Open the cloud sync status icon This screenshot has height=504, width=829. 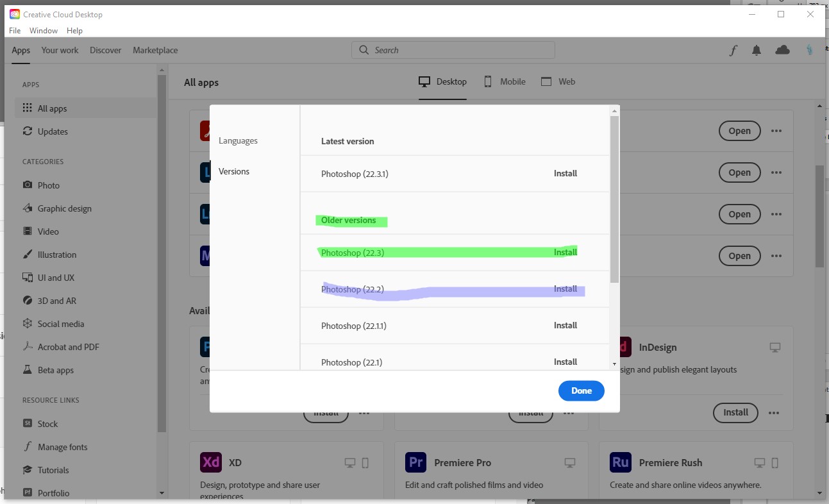(782, 50)
